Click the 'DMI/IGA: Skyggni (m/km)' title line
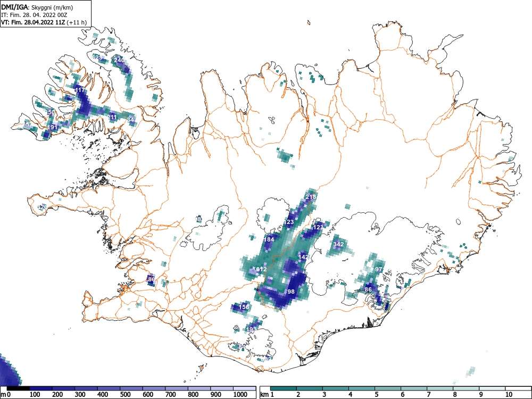This screenshot has width=532, height=399. pos(37,7)
